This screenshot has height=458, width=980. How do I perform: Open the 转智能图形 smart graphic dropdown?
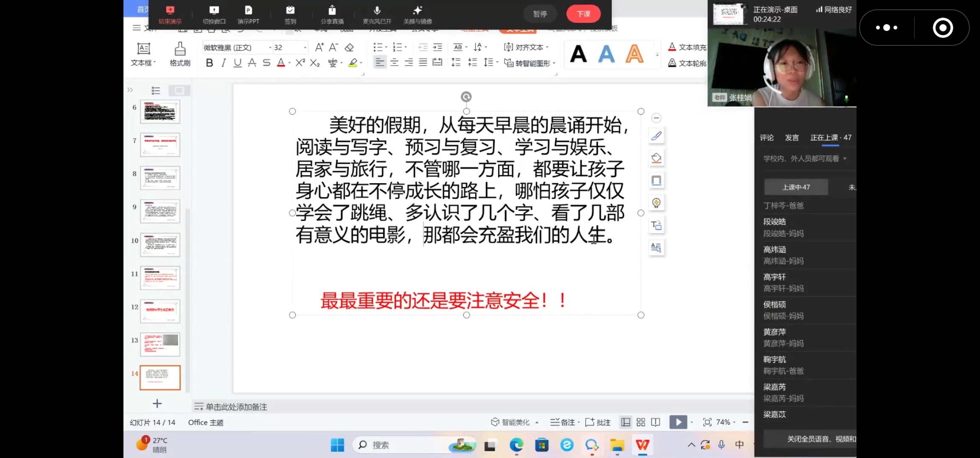(529, 63)
